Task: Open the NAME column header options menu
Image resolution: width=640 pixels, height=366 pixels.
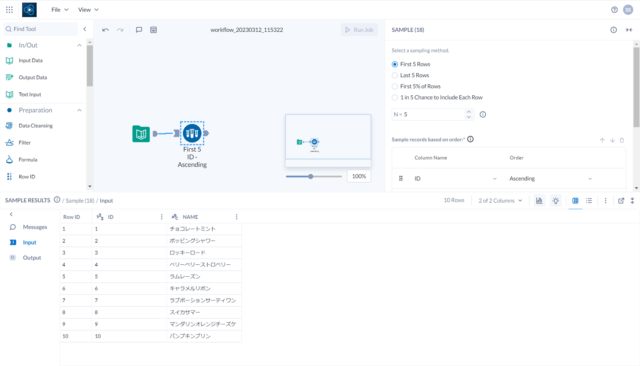Action: (236, 217)
